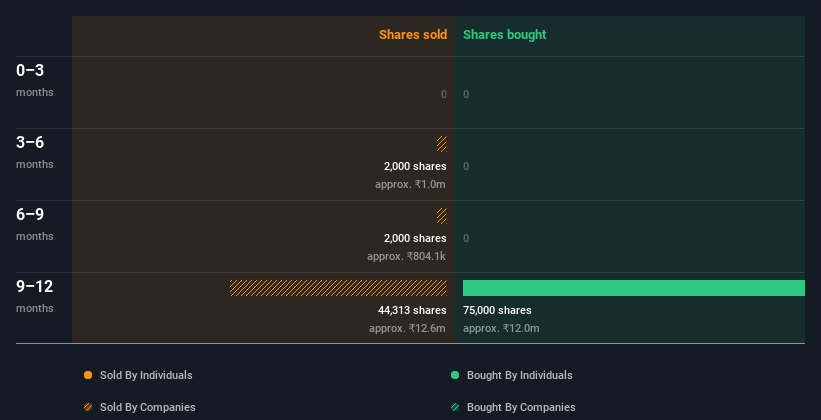The height and width of the screenshot is (420, 821).
Task: Click the 0–3 months row label
Action: pyautogui.click(x=35, y=80)
